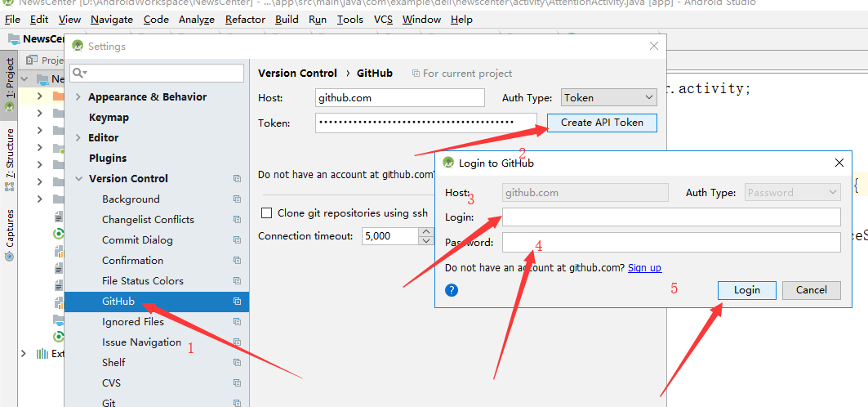The image size is (868, 407).
Task: Close the Login to GitHub dialog
Action: 839,163
